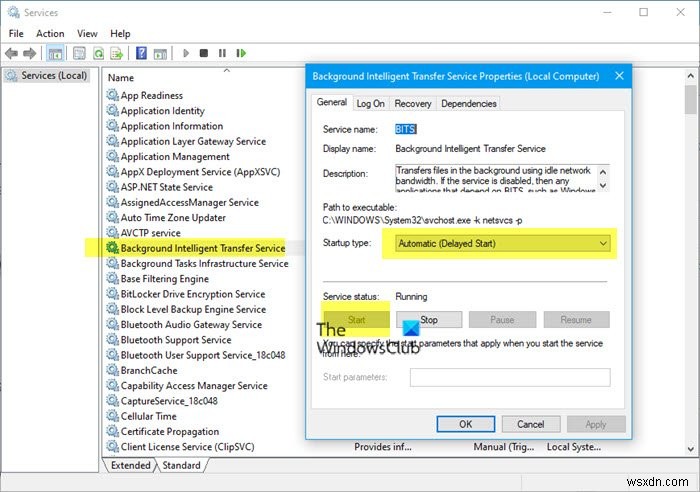
Task: Close the BITS Properties dialog
Action: (619, 76)
